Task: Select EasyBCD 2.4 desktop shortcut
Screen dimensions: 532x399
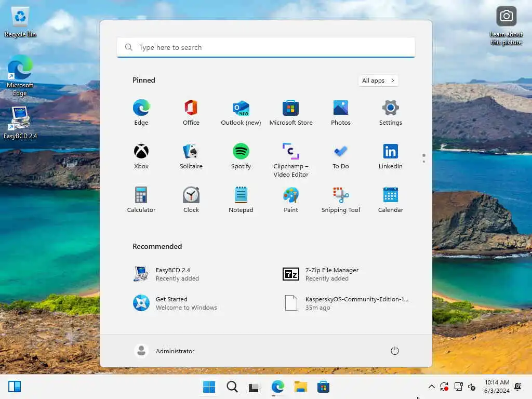Action: 20,123
